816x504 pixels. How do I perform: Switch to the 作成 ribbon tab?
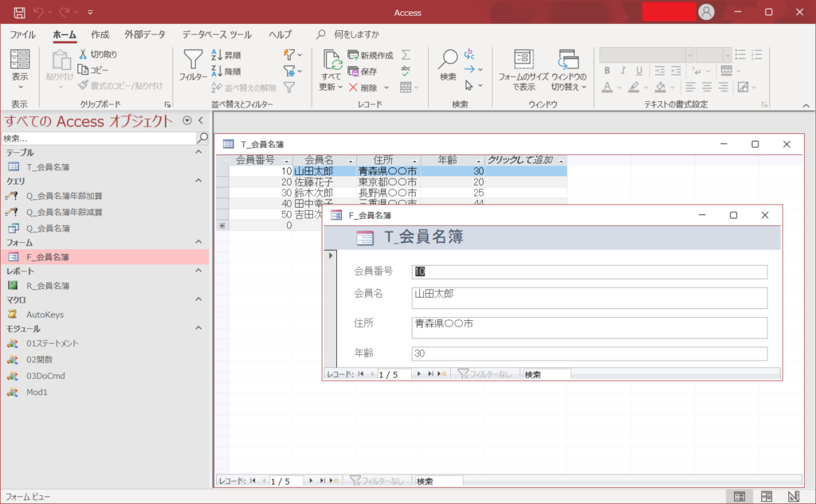tap(100, 34)
